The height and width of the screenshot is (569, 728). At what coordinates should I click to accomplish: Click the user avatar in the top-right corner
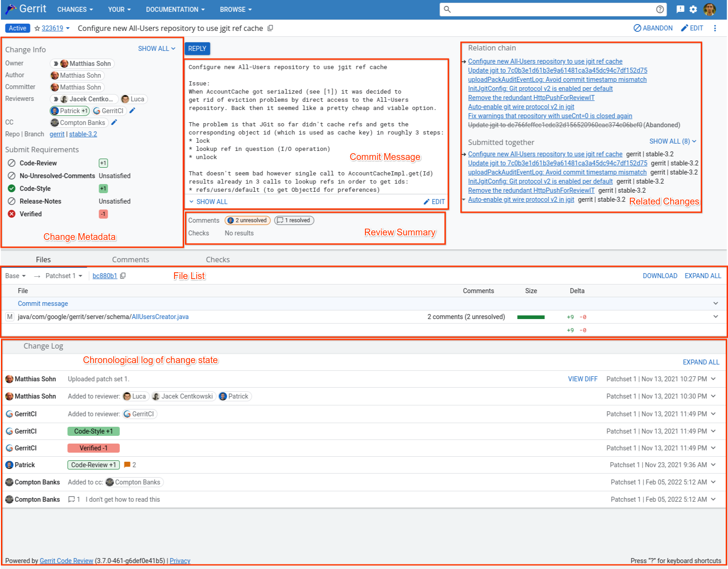710,9
